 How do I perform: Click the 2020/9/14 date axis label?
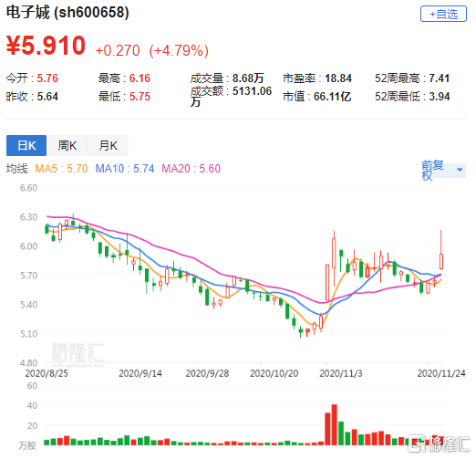tap(140, 373)
